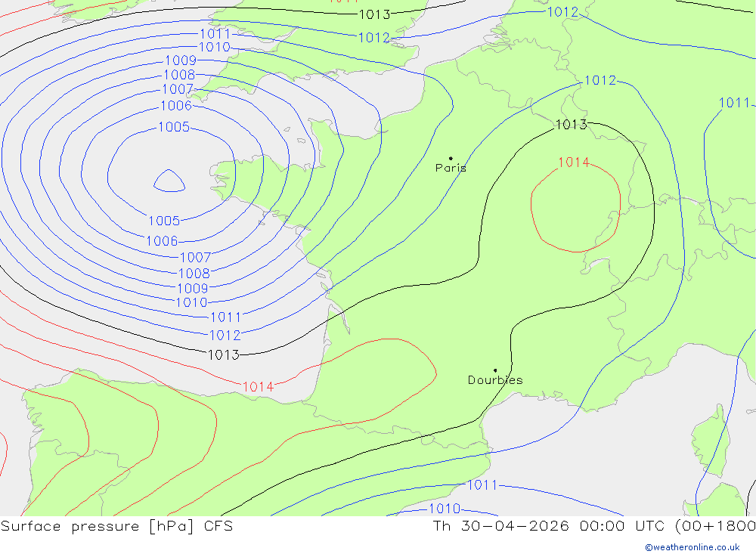Viewport: 756px width, 554px height.
Task: Click the 1012 label below the low
Action: [225, 335]
